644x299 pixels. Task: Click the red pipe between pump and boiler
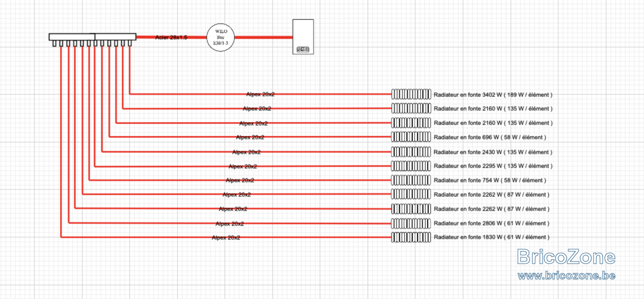click(x=264, y=38)
